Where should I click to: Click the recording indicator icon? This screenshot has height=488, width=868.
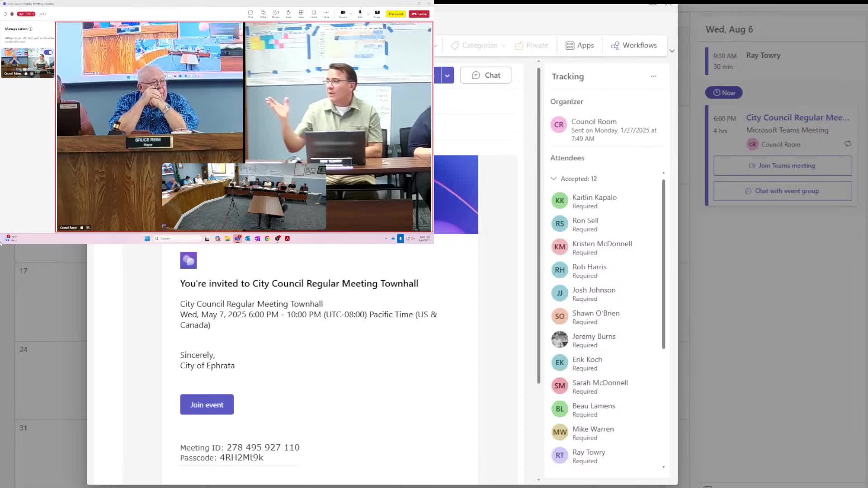[x=12, y=14]
